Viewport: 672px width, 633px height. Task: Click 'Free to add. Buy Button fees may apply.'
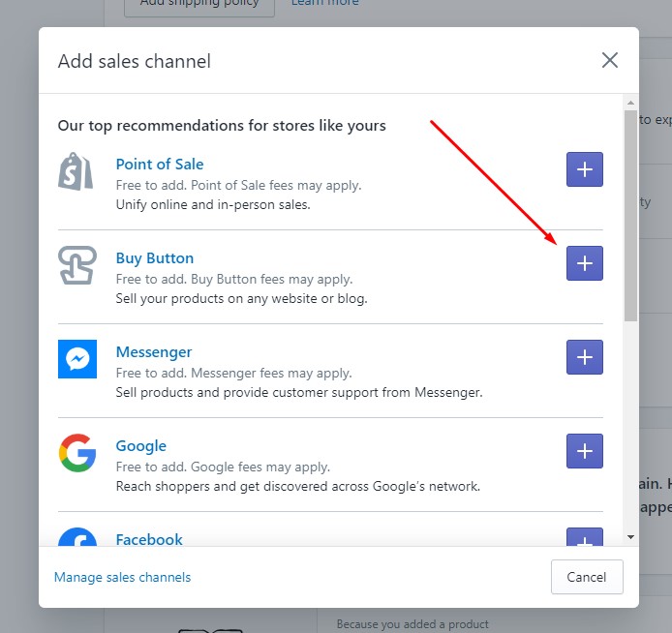(x=234, y=280)
